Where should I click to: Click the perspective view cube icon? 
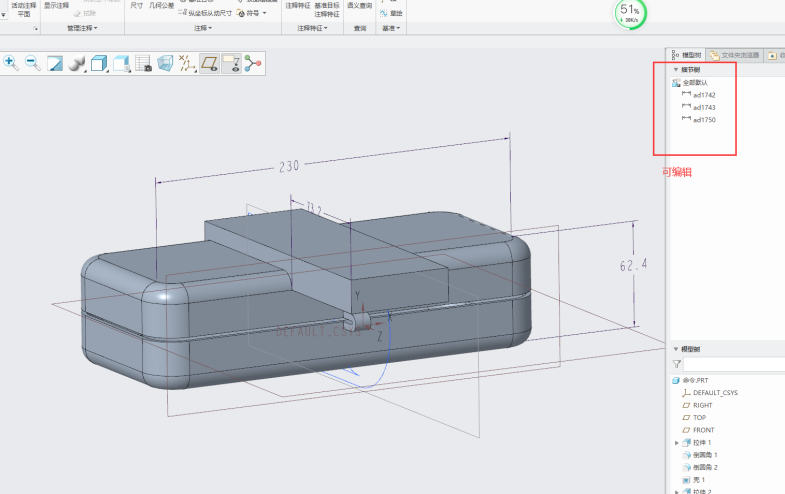pos(165,64)
